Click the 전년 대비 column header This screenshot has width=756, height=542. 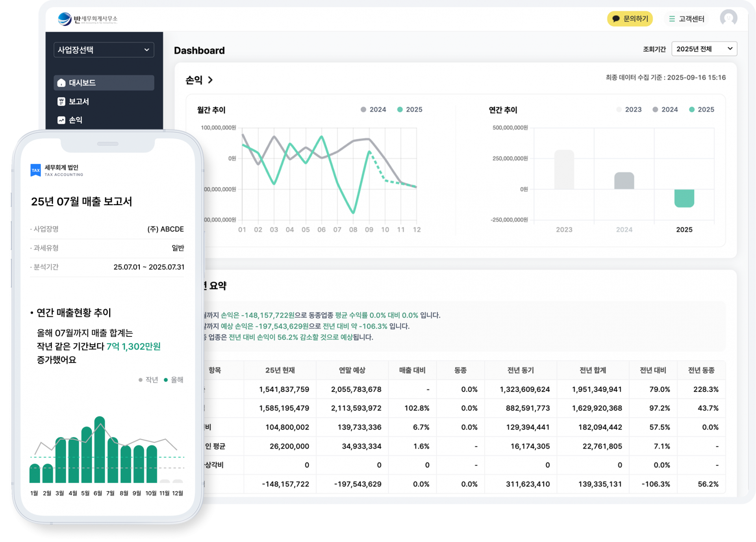(653, 370)
